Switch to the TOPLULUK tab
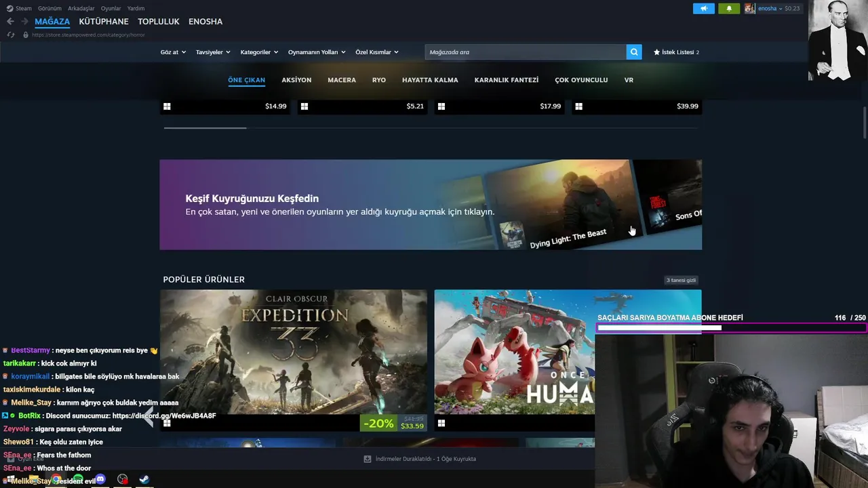The image size is (868, 488). [159, 22]
